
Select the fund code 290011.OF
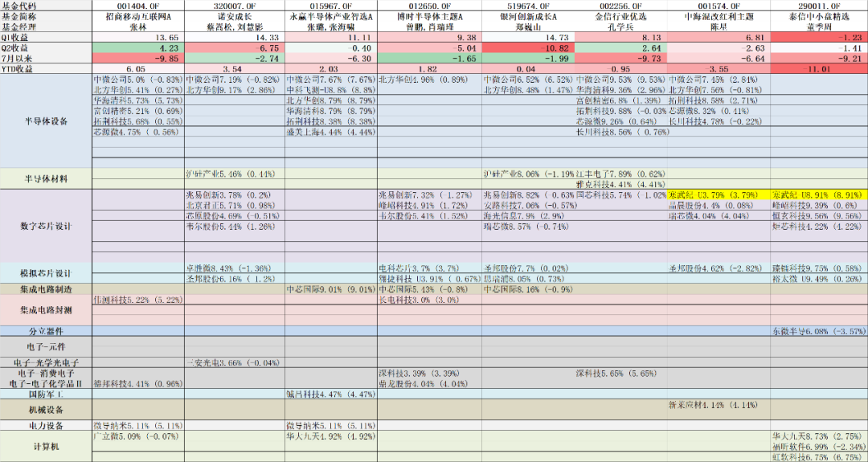coord(819,6)
